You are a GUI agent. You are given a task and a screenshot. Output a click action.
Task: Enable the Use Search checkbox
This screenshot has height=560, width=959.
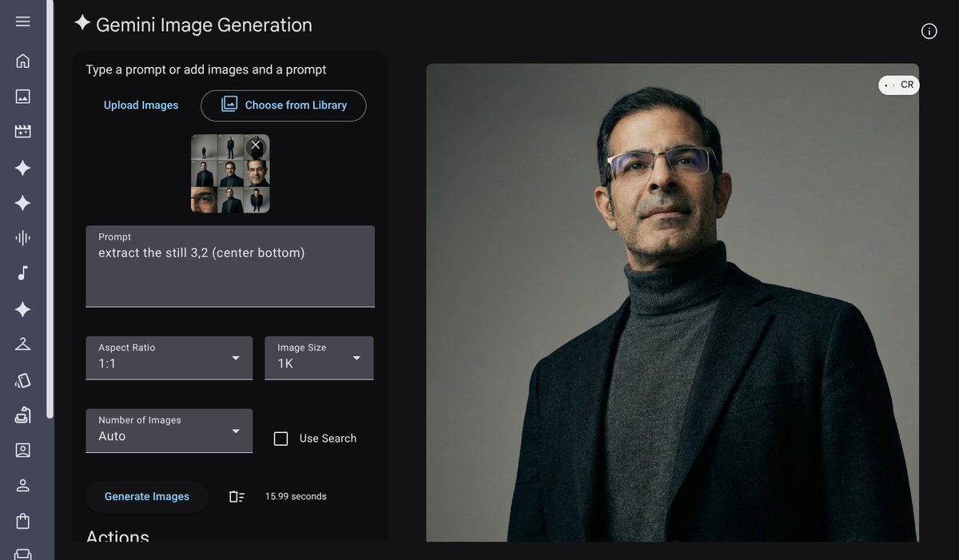[281, 439]
